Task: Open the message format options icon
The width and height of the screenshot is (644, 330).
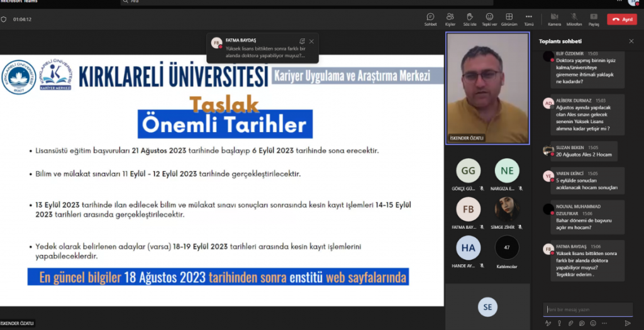Action: click(548, 324)
